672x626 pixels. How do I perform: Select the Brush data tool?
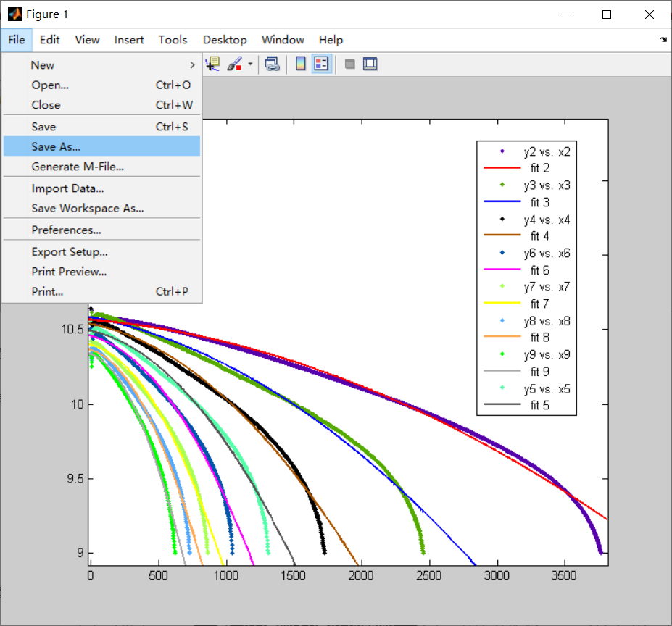pos(234,64)
